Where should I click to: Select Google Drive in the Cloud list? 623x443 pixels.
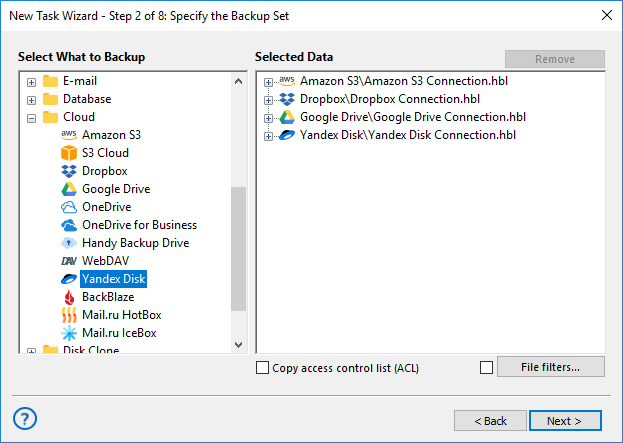point(116,189)
